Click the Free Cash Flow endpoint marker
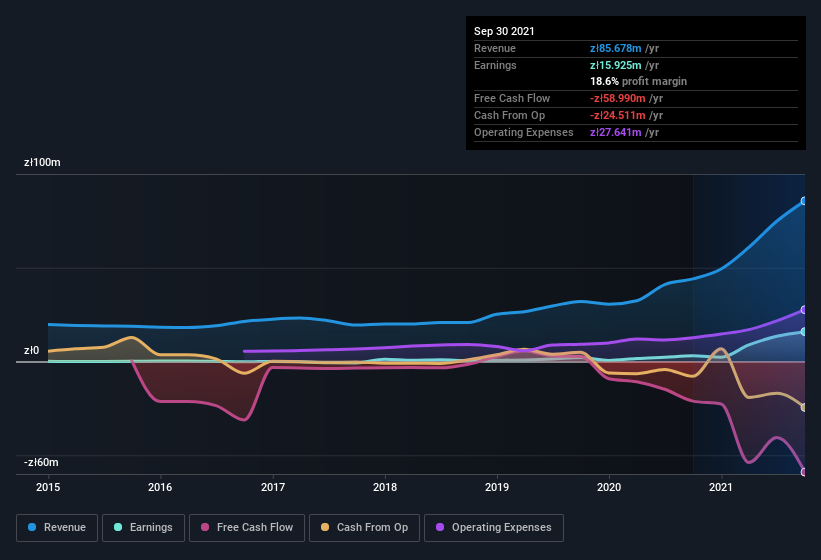 (x=804, y=472)
